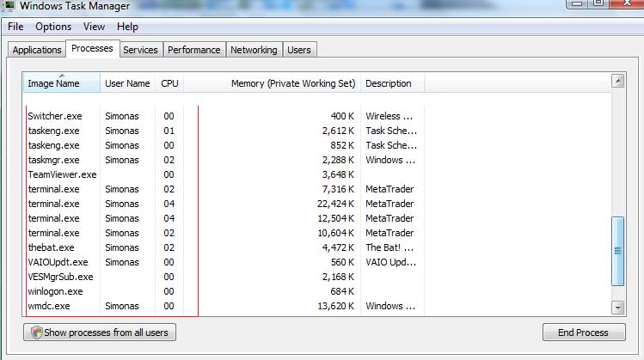Select the Processes tab
This screenshot has height=360, width=644.
coord(92,48)
